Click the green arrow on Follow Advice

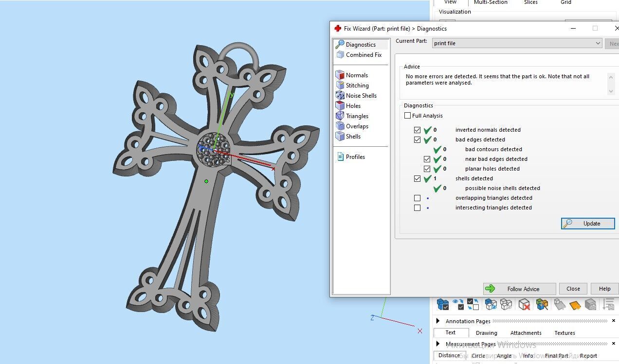coord(490,289)
